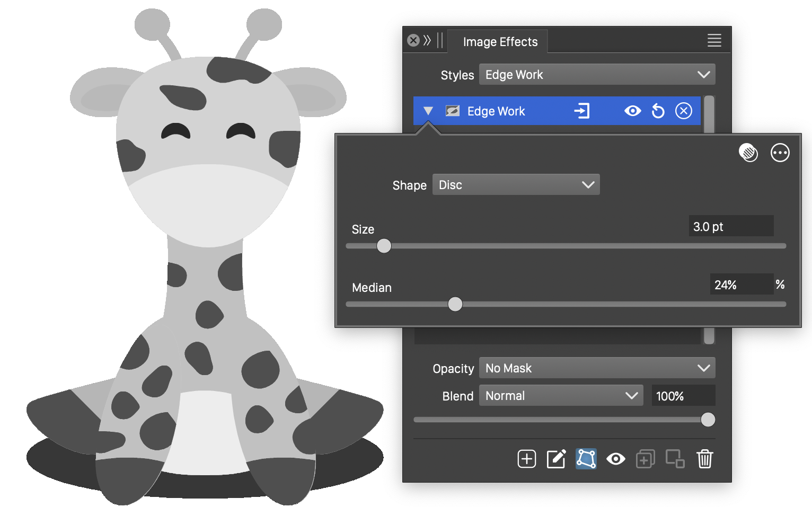Toggle the highlighted shape bounds button
This screenshot has height=516, width=812.
tap(586, 459)
